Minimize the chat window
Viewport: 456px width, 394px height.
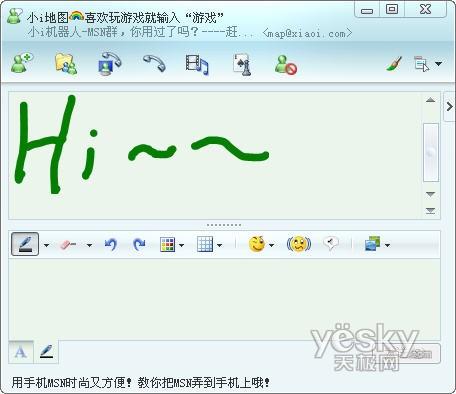tap(367, 11)
